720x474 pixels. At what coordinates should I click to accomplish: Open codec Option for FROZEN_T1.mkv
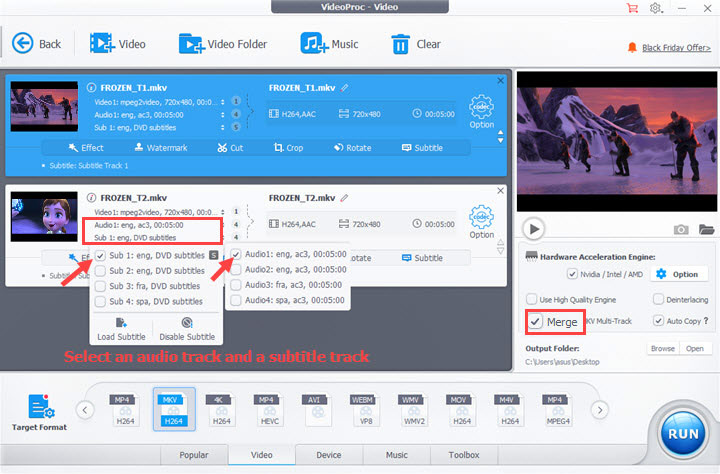481,112
